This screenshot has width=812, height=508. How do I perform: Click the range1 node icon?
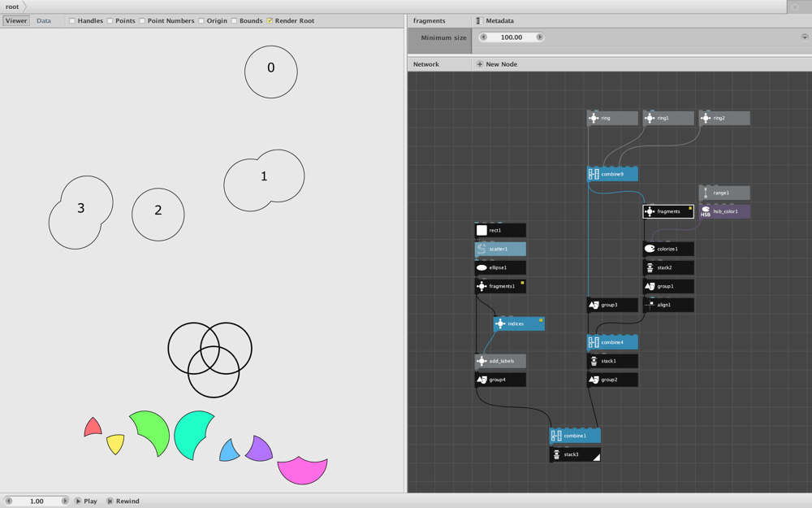click(x=706, y=193)
